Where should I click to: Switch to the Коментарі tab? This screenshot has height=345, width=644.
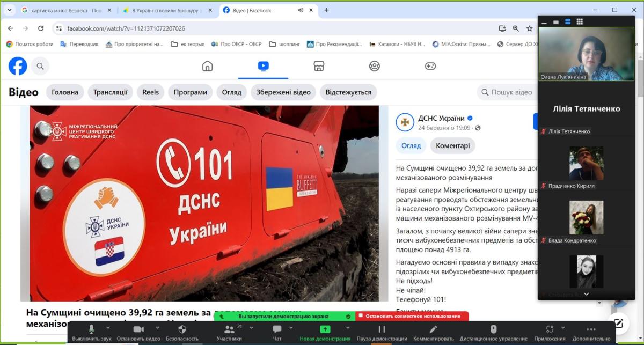coord(452,145)
